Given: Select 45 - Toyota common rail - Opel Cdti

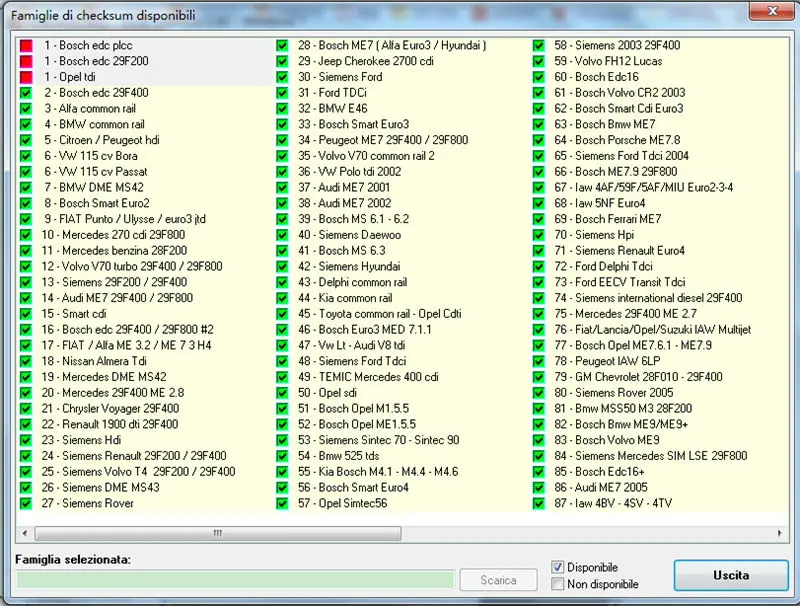Looking at the screenshot, I should pos(380,314).
